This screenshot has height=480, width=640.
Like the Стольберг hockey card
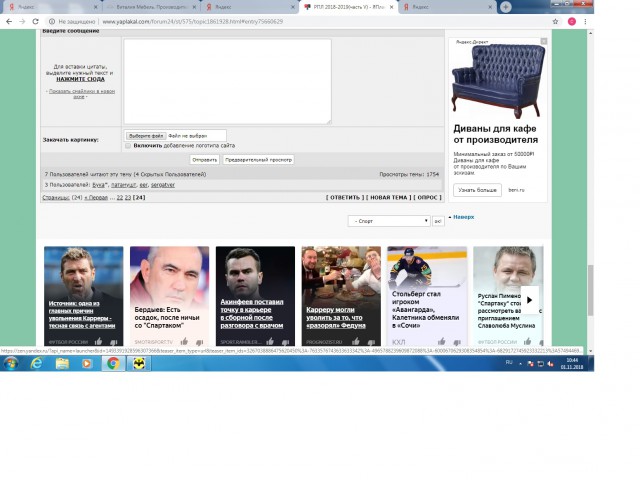pyautogui.click(x=442, y=341)
